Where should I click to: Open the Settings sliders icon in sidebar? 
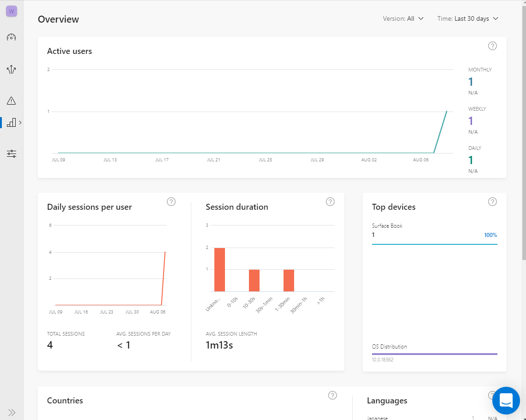12,154
